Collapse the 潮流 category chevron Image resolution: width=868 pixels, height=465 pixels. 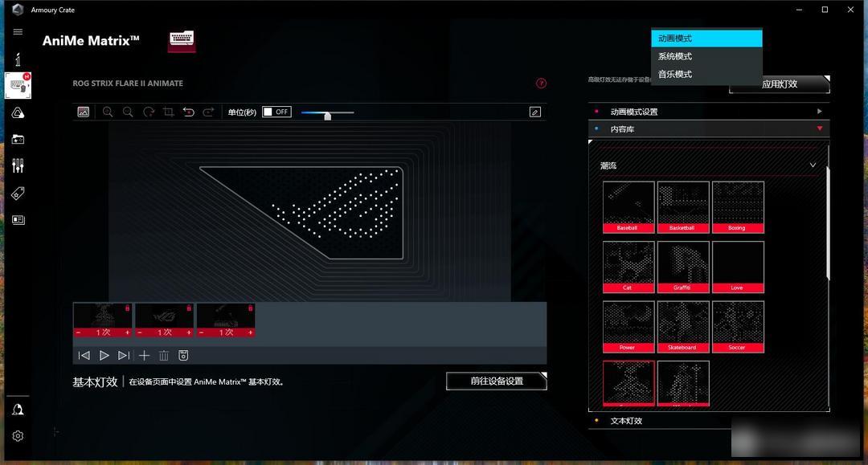click(813, 165)
